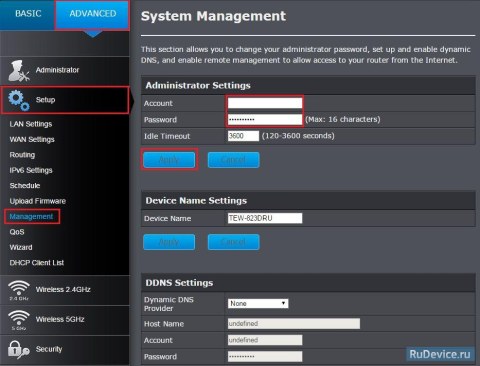Click the Administrator person icon
This screenshot has width=480, height=366.
pyautogui.click(x=19, y=71)
